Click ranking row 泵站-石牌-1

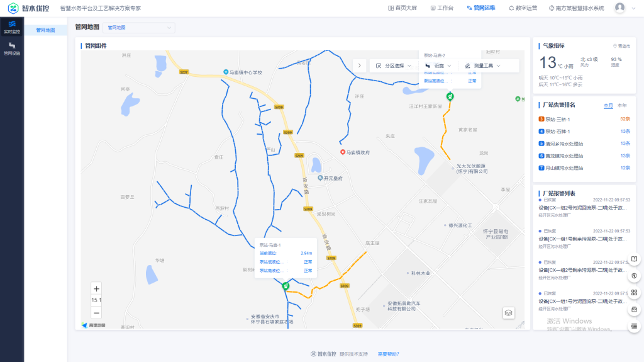point(584,131)
